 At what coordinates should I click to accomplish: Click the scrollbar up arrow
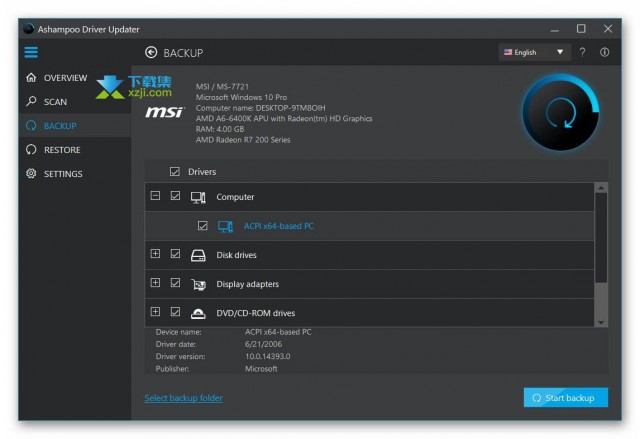click(601, 188)
